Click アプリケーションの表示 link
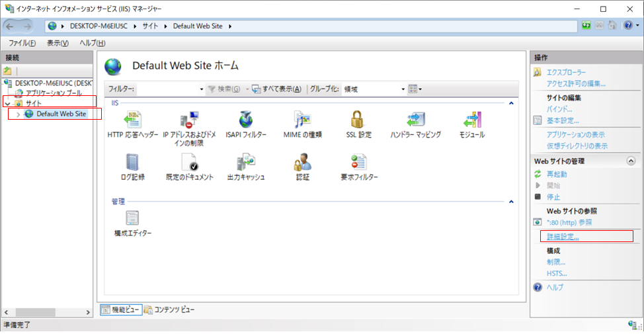644x336 pixels. click(x=575, y=135)
